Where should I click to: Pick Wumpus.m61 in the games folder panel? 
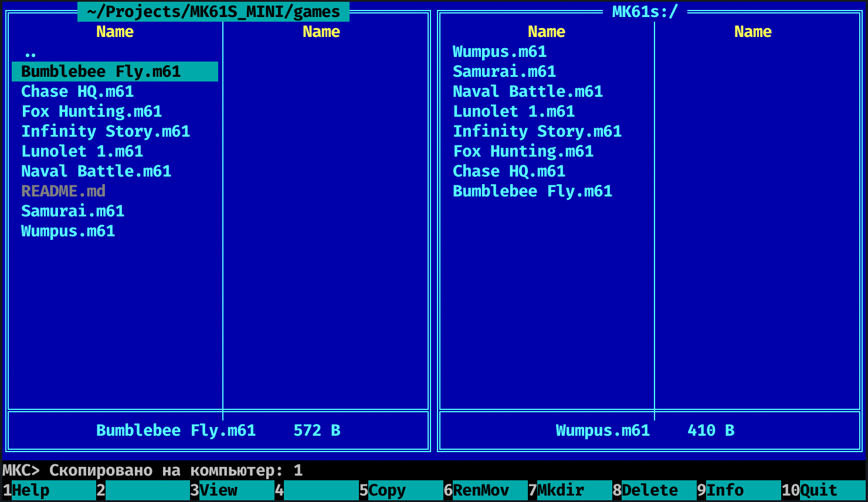point(115,231)
